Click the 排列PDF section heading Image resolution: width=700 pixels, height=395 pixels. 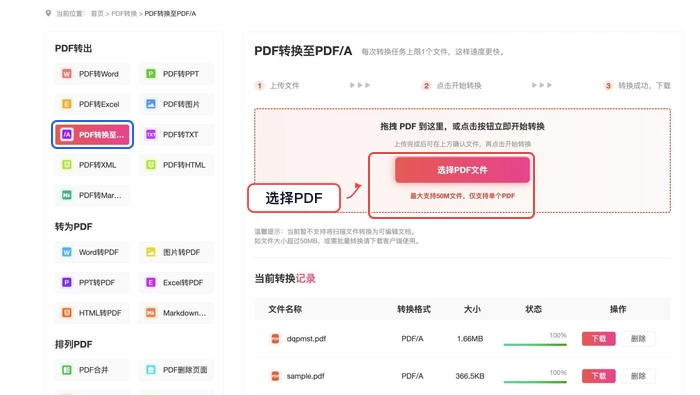(x=74, y=345)
